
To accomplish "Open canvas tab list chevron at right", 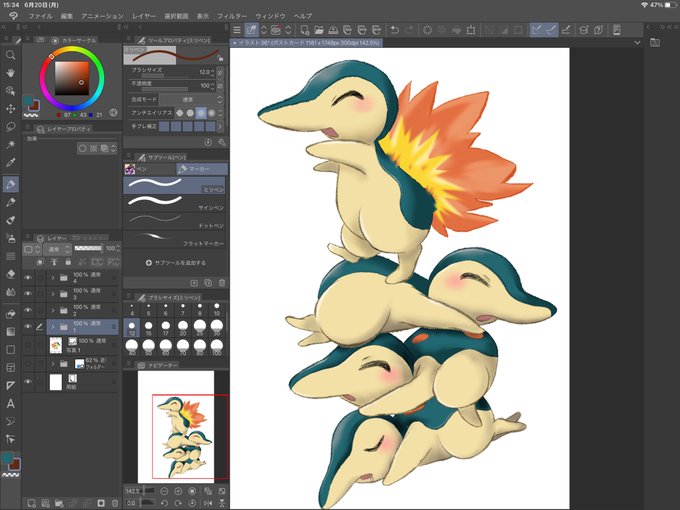I will tap(637, 42).
